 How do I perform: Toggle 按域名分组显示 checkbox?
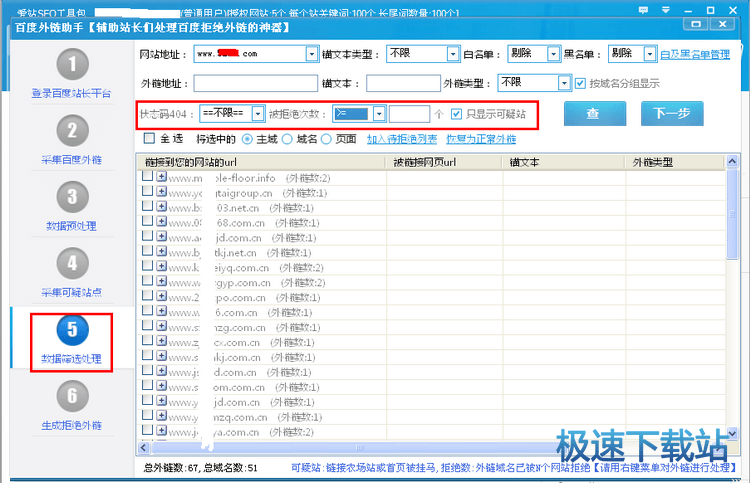click(580, 83)
